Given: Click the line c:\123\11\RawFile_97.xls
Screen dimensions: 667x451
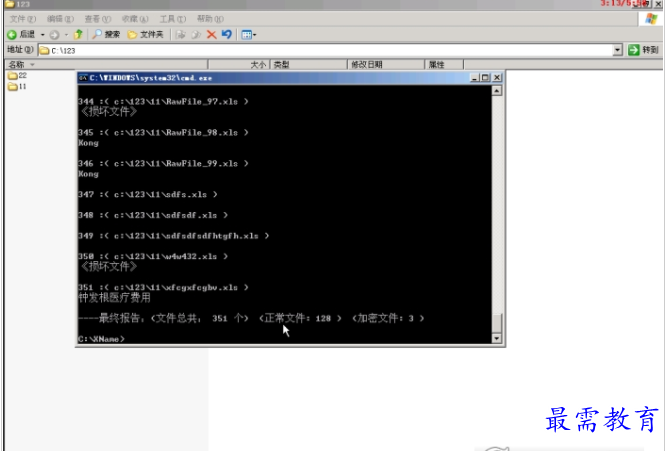Looking at the screenshot, I should [163, 102].
